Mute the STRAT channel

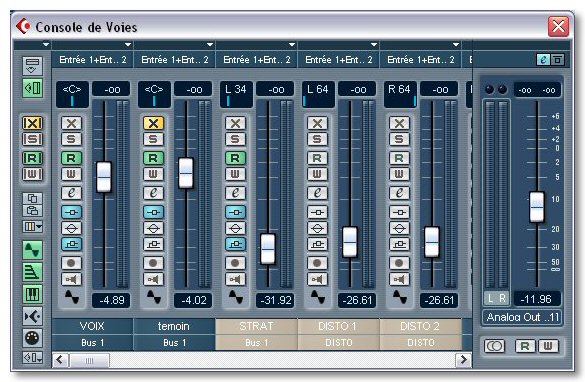tap(235, 123)
